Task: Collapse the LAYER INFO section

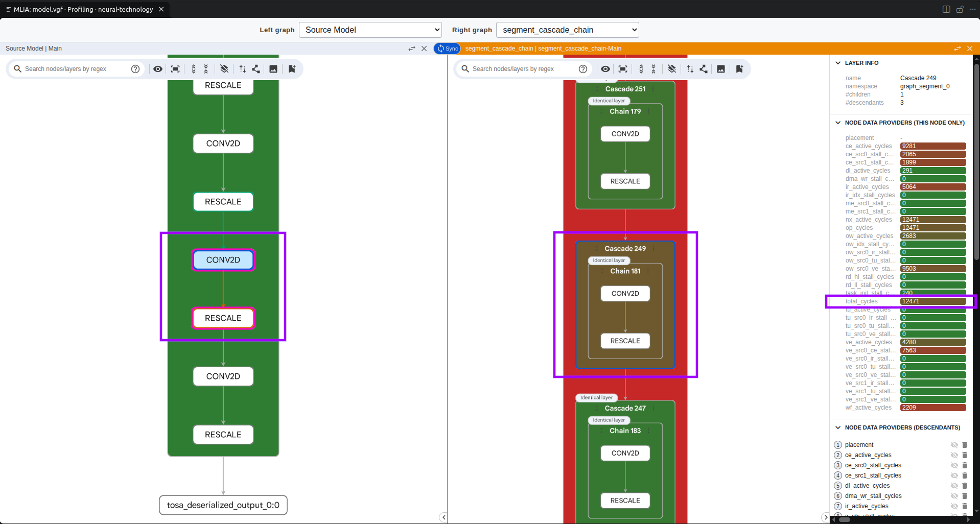Action: 838,63
